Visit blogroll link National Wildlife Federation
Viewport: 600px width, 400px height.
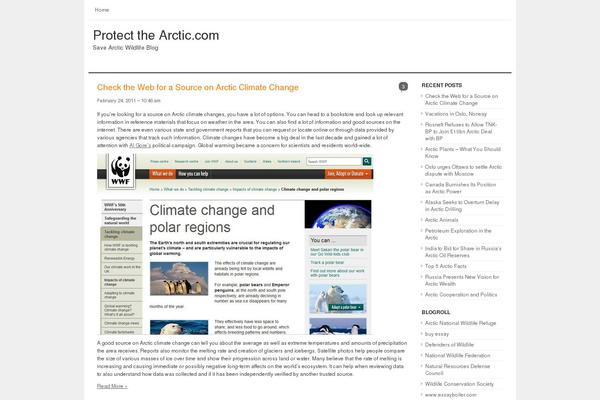[x=457, y=356]
